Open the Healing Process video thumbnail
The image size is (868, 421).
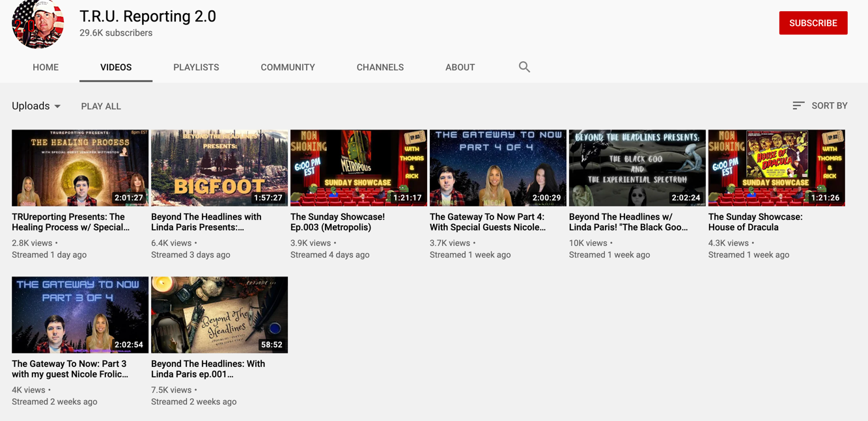(79, 167)
